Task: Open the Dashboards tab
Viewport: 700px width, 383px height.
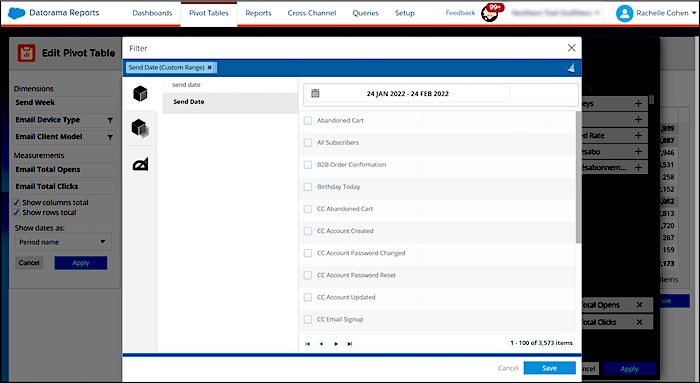Action: click(152, 13)
